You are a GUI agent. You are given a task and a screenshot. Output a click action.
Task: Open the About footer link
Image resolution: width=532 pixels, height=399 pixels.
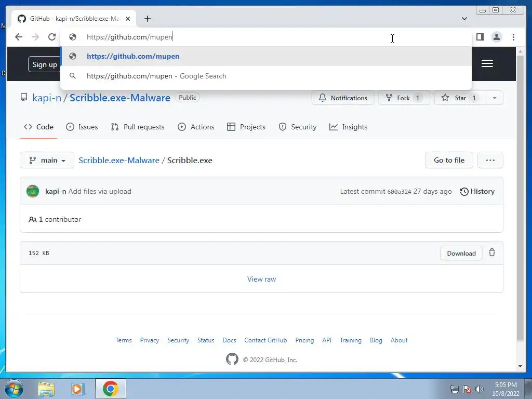coord(399,340)
